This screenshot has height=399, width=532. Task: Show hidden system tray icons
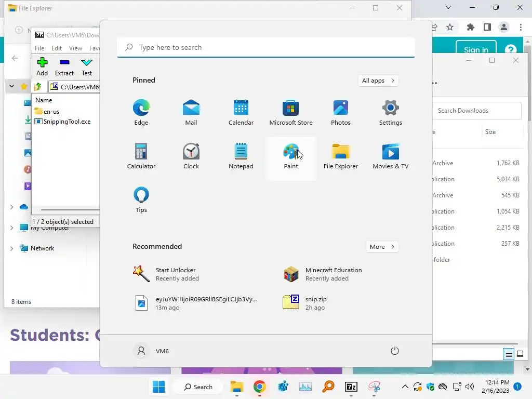point(405,387)
